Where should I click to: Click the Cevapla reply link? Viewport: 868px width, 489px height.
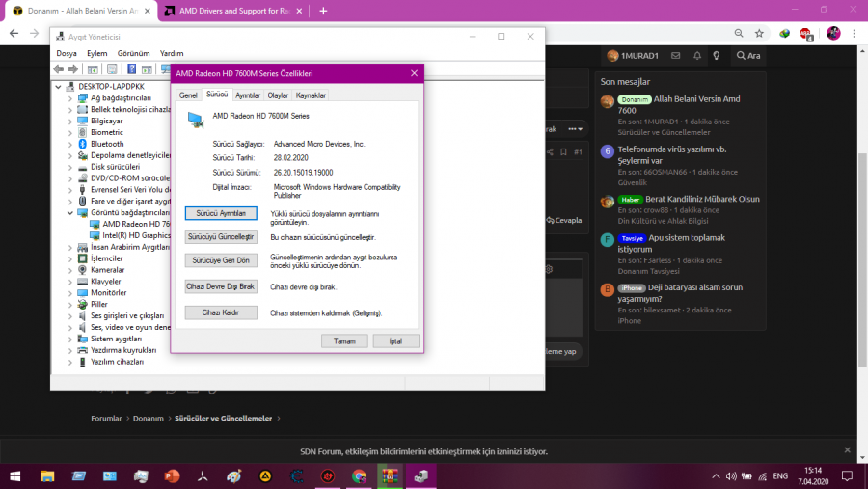coord(564,220)
